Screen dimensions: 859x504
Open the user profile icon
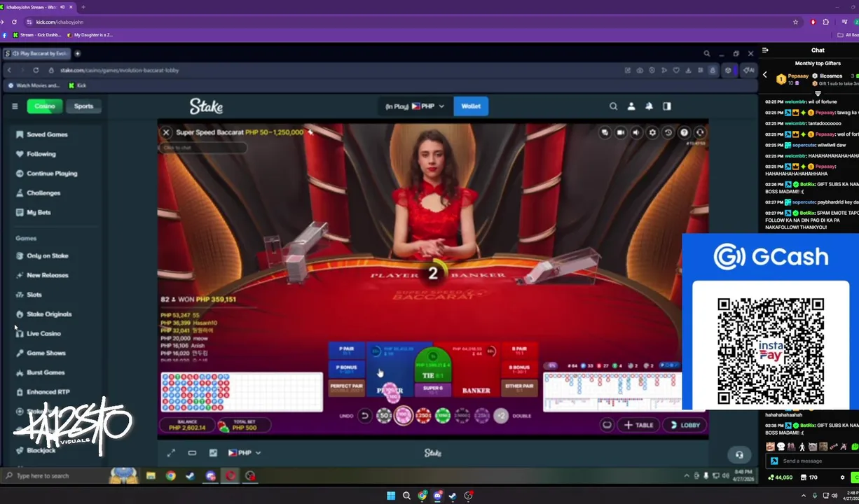(x=631, y=106)
